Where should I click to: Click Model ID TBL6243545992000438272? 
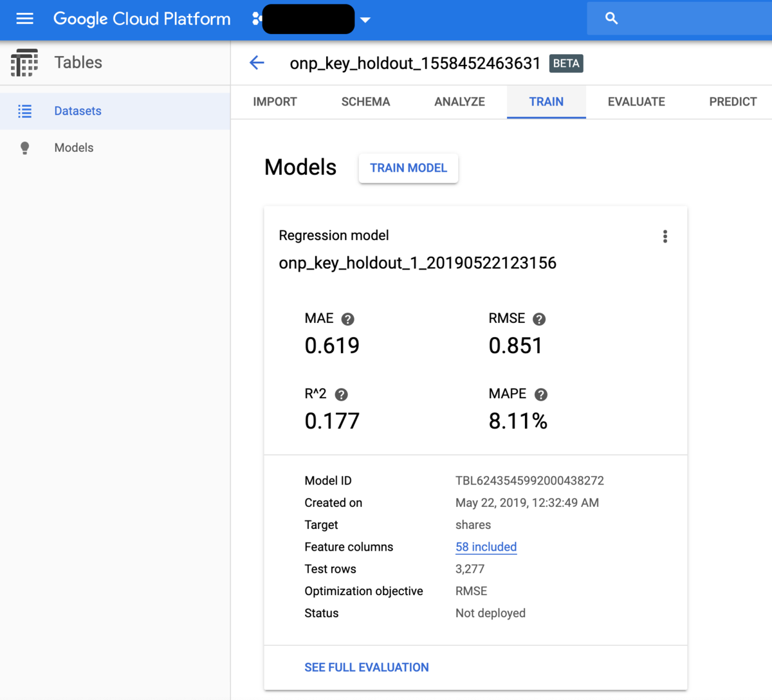point(529,481)
